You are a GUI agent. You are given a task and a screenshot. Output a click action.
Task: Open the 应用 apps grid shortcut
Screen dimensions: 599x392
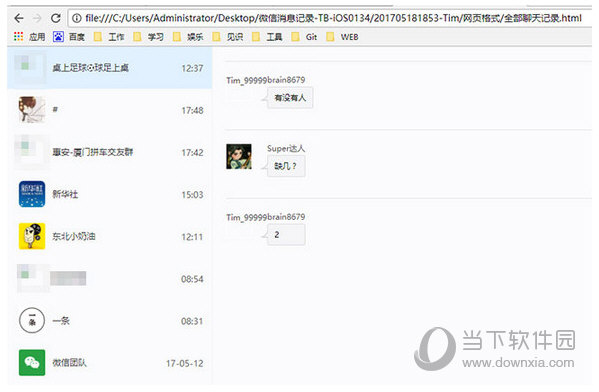pyautogui.click(x=29, y=37)
